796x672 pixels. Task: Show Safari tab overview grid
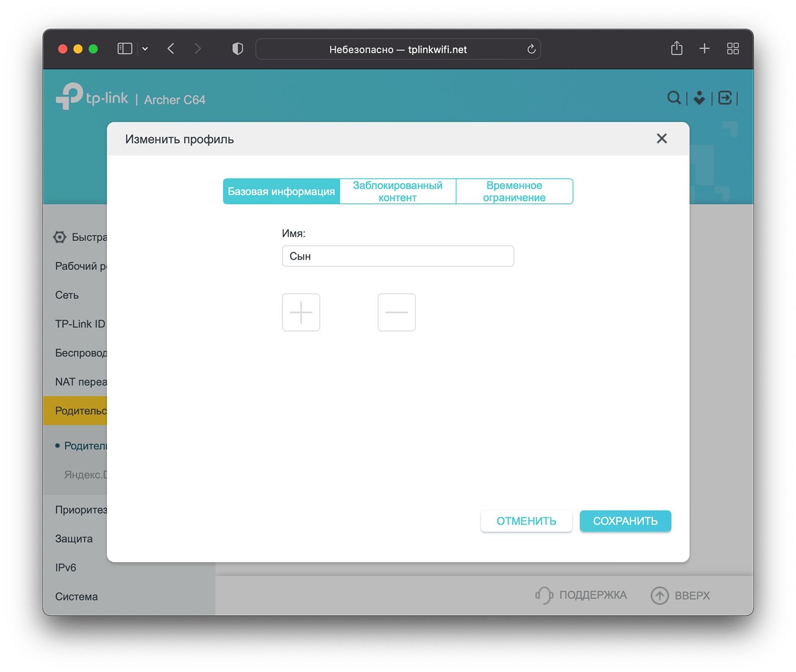pos(732,49)
